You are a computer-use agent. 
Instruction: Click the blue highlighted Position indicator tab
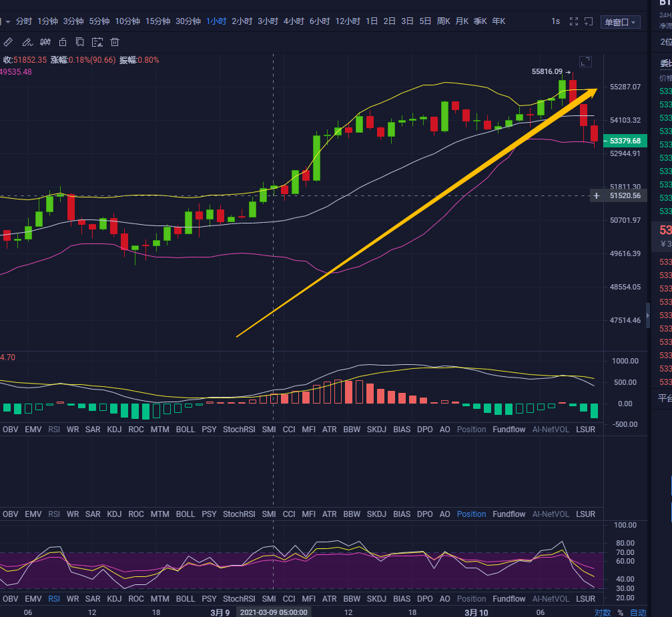pos(471,514)
